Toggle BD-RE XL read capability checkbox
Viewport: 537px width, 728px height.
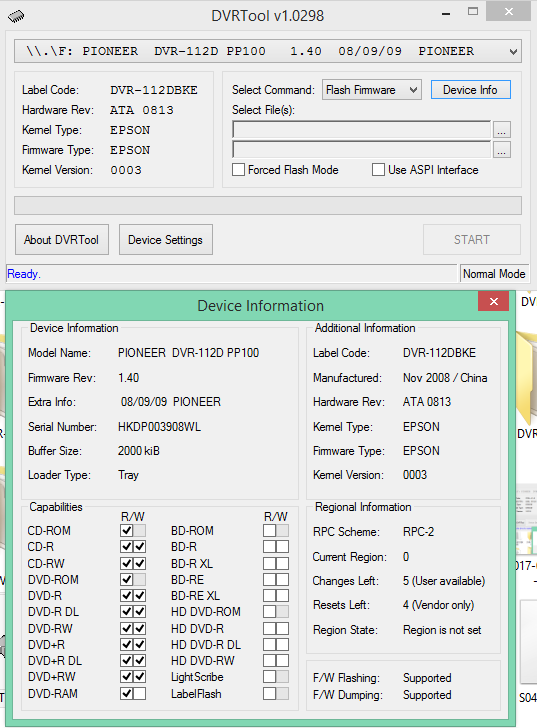(270, 596)
